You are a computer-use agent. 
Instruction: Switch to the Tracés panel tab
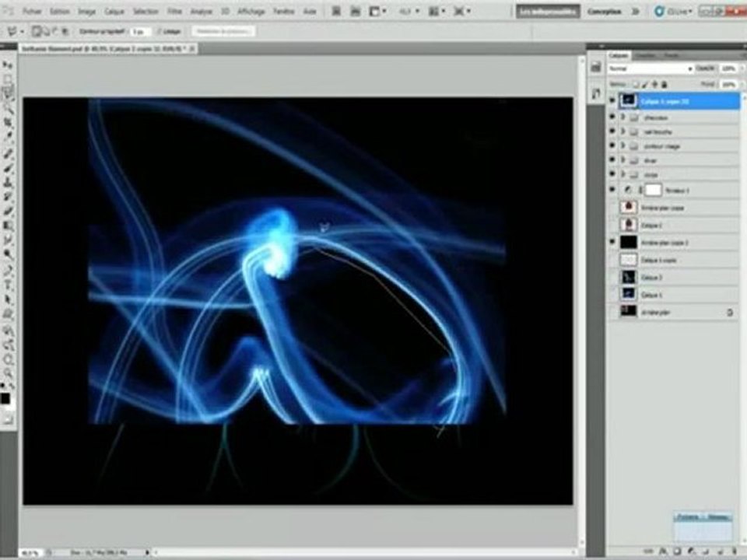672,56
